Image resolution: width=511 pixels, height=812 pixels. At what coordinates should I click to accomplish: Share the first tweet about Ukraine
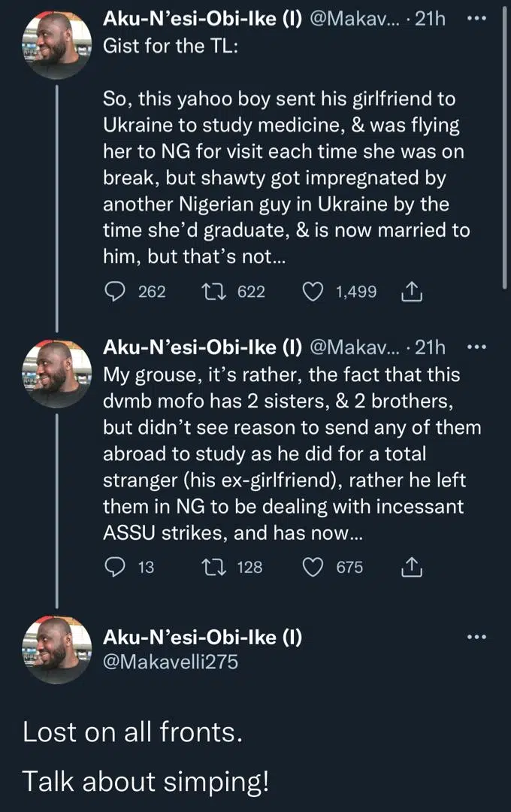pos(413,292)
